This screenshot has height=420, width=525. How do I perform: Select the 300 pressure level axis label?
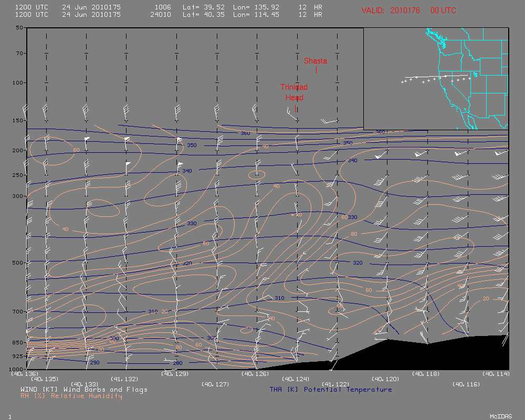click(18, 196)
